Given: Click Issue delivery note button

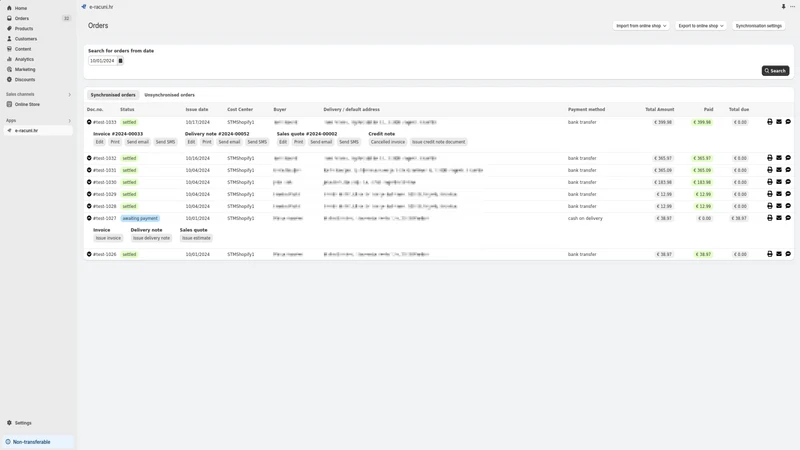Looking at the screenshot, I should point(151,238).
